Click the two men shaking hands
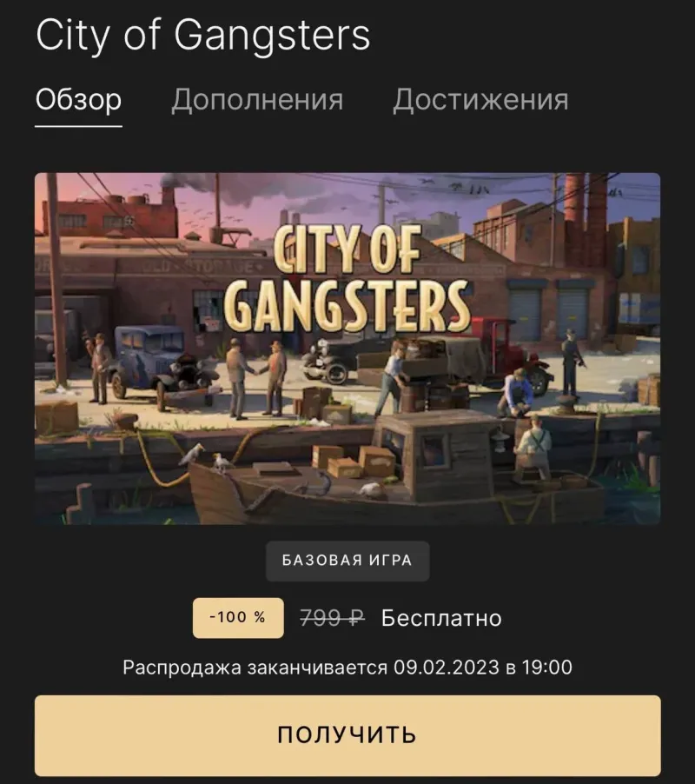Image resolution: width=695 pixels, height=784 pixels. [x=255, y=378]
